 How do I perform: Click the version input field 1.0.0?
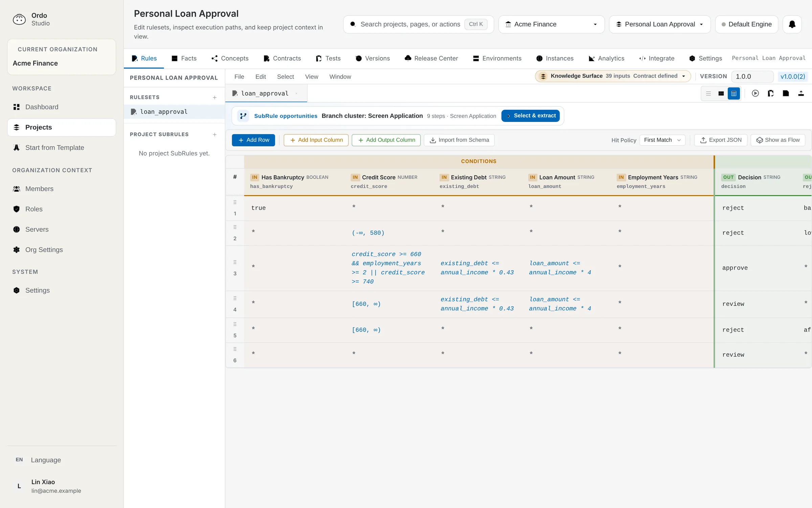(x=752, y=77)
